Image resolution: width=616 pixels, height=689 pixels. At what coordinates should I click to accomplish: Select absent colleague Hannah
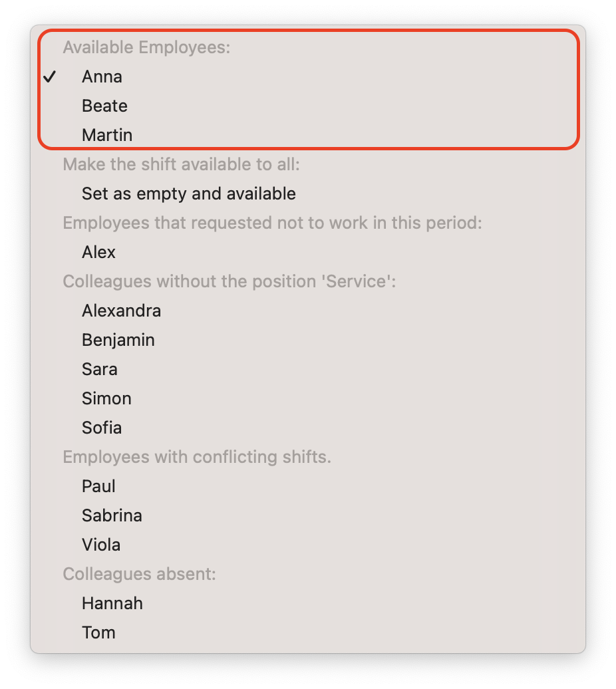pos(307,603)
